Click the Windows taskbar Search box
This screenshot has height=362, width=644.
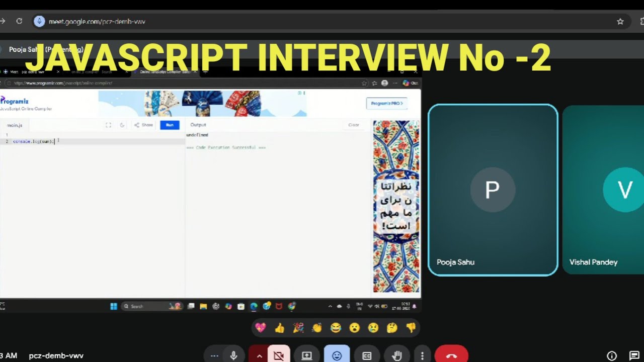(x=152, y=306)
